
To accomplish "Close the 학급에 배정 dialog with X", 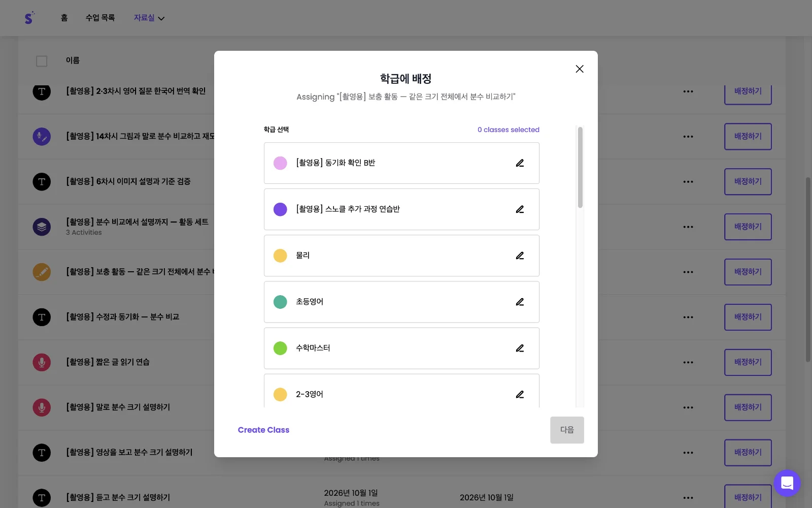I will tap(580, 69).
